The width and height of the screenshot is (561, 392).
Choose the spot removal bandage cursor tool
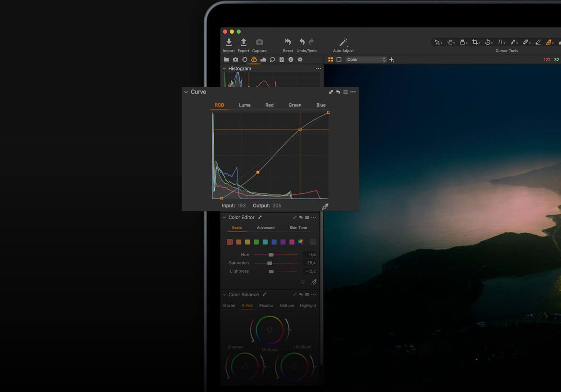pos(526,42)
